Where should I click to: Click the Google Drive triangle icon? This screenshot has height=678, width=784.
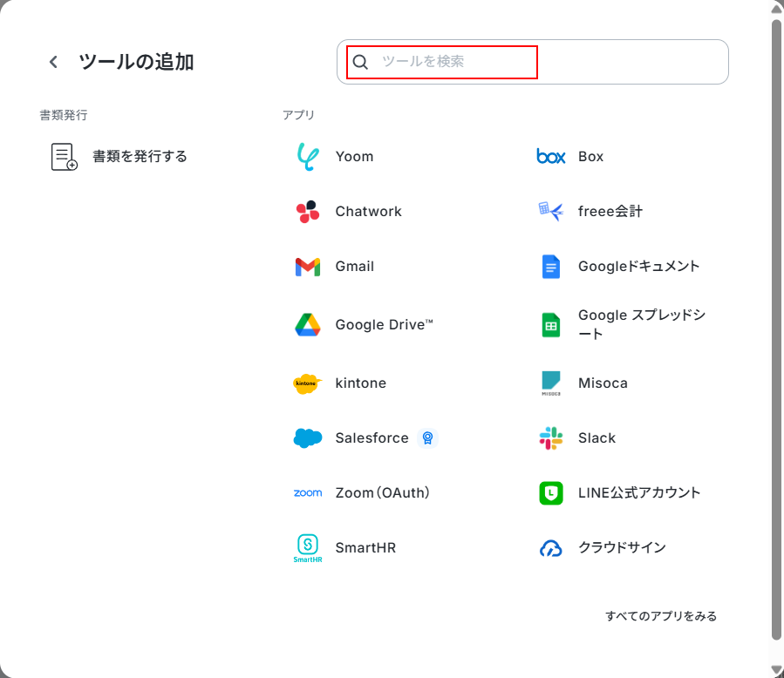point(308,325)
